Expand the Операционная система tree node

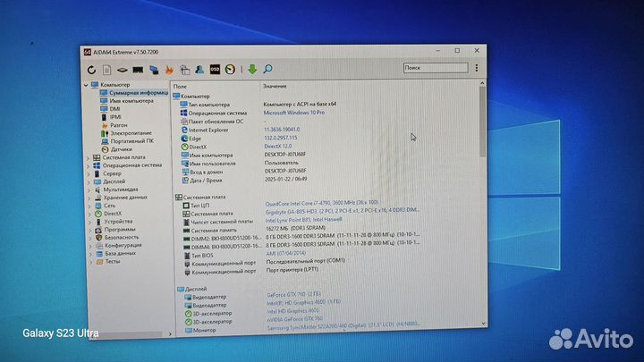[x=88, y=165]
